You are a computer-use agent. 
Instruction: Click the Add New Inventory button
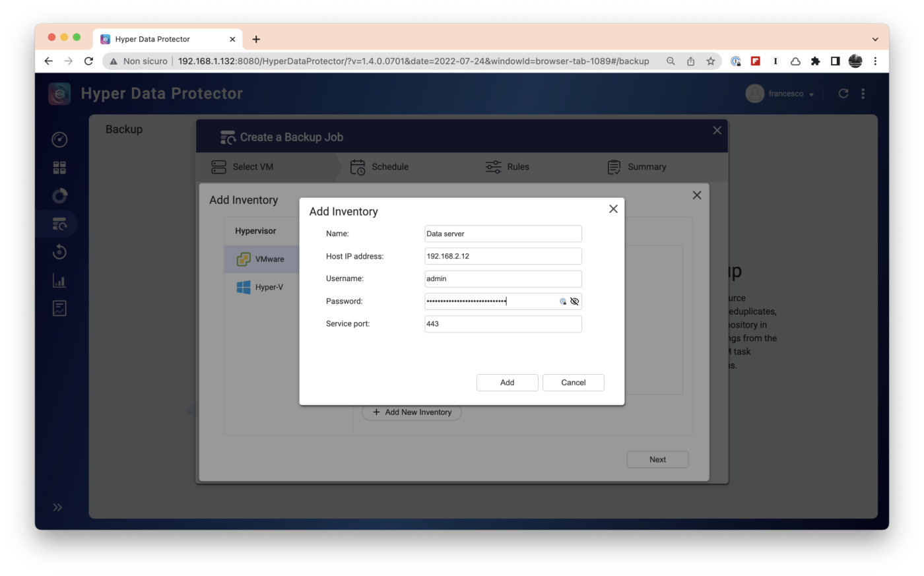click(x=412, y=412)
